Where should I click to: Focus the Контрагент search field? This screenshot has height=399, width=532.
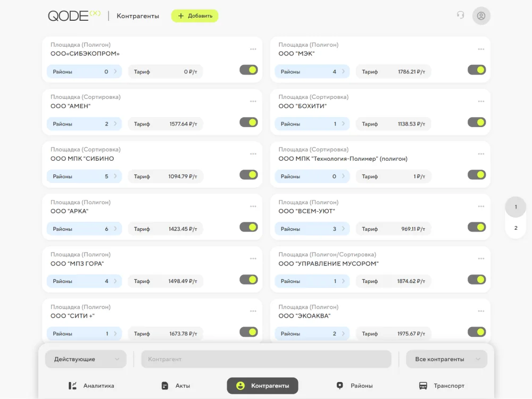click(267, 359)
